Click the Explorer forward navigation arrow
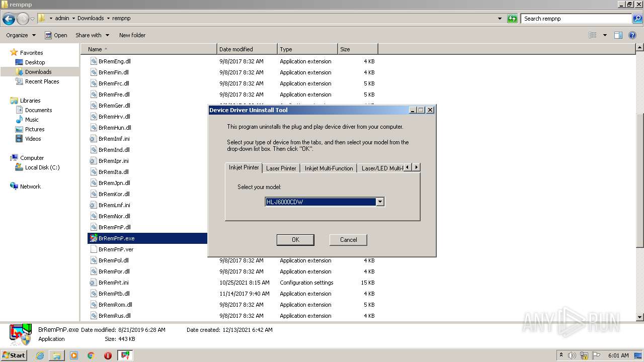The height and width of the screenshot is (362, 644). tap(23, 19)
